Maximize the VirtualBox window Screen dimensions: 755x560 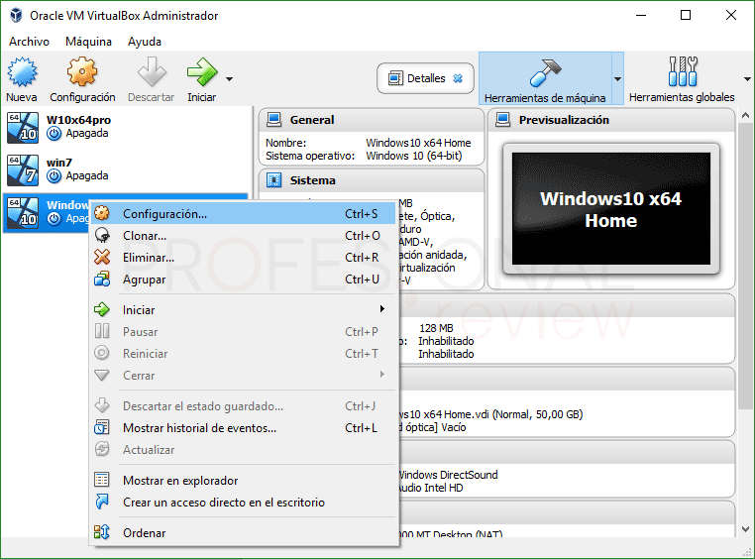click(x=686, y=15)
